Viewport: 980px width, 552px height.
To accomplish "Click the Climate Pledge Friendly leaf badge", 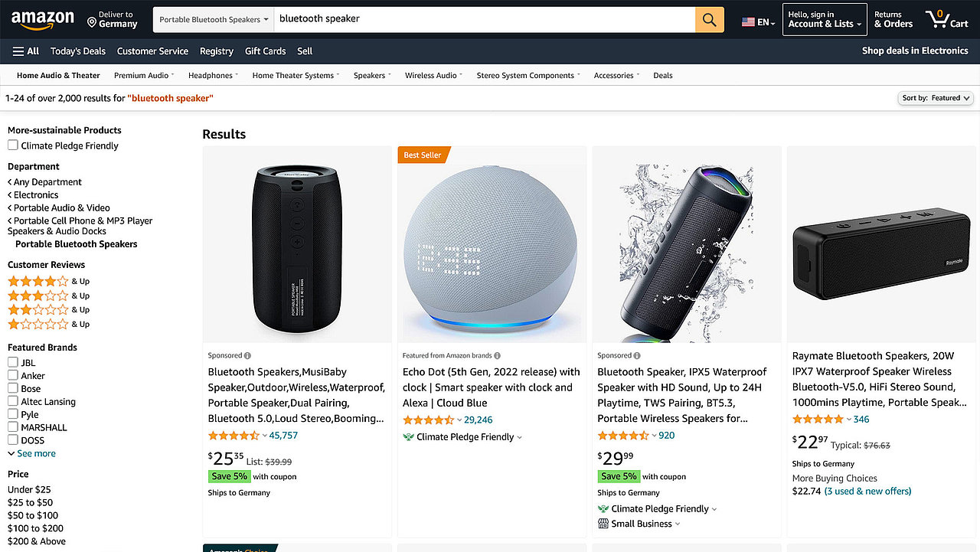I will [x=408, y=436].
